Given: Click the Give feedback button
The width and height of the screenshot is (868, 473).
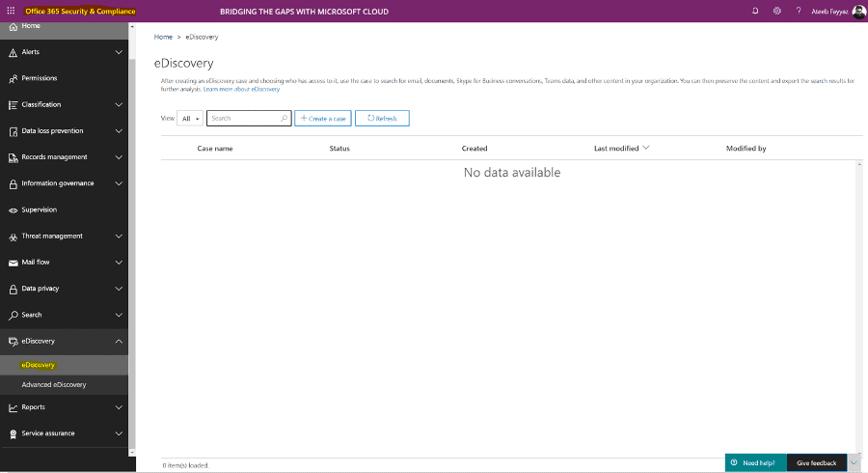Looking at the screenshot, I should click(817, 463).
